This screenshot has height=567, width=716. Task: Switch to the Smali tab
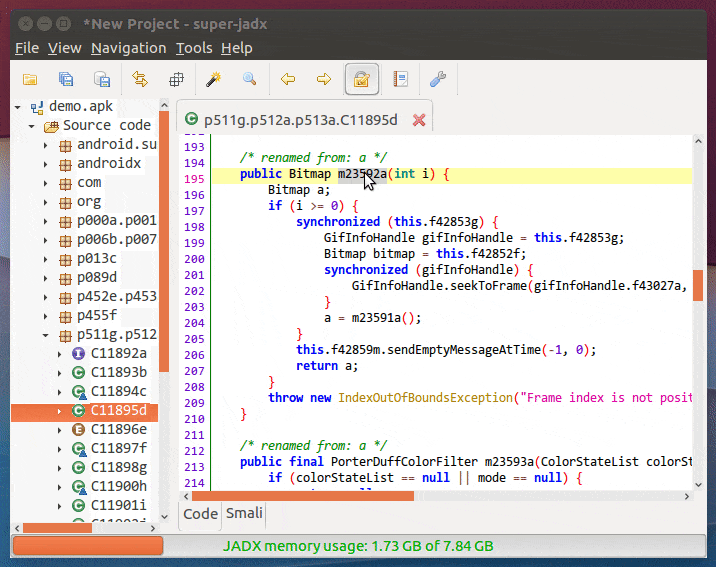[x=244, y=513]
